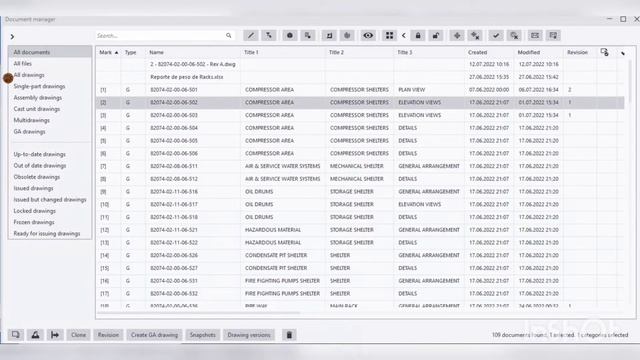Click the magnifier search icon
This screenshot has height=360, width=640.
(229, 36)
